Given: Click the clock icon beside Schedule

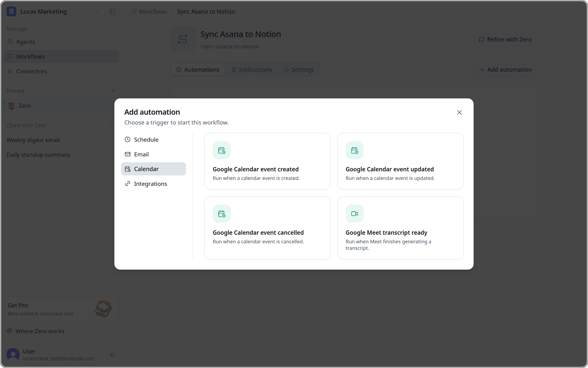Looking at the screenshot, I should click(128, 139).
